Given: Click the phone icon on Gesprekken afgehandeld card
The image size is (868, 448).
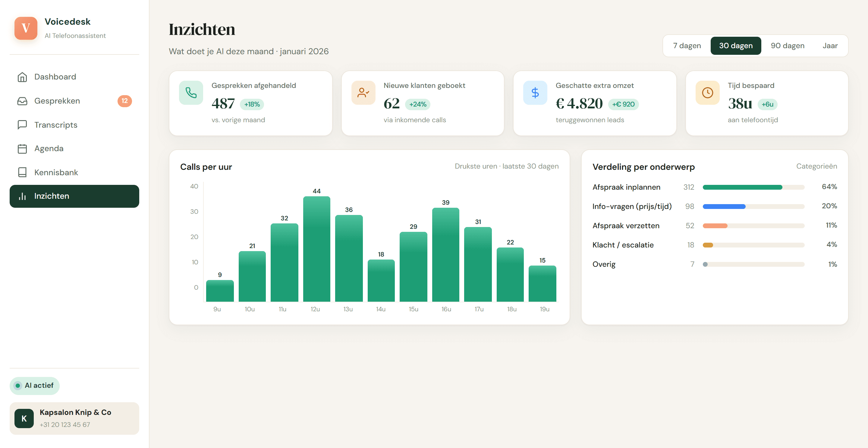Looking at the screenshot, I should pyautogui.click(x=191, y=92).
